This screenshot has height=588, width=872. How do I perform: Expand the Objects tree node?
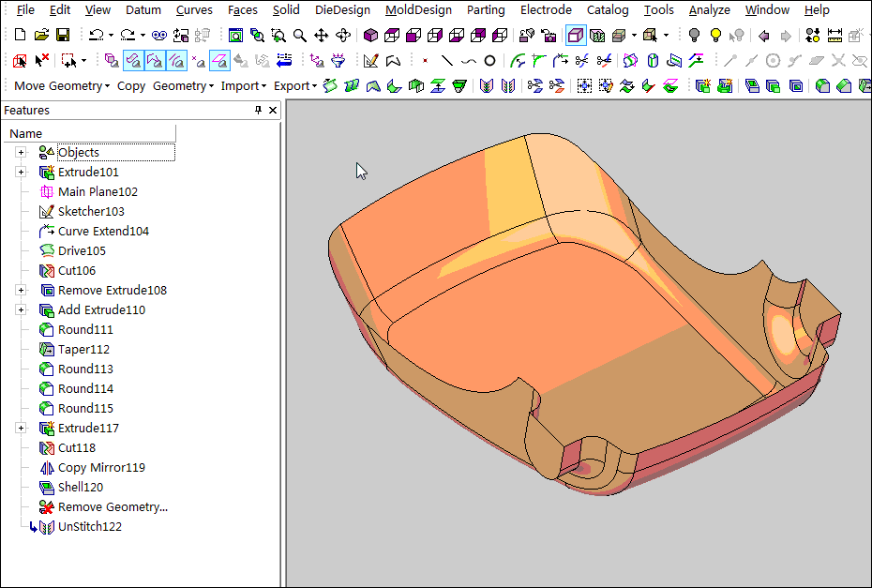(21, 153)
